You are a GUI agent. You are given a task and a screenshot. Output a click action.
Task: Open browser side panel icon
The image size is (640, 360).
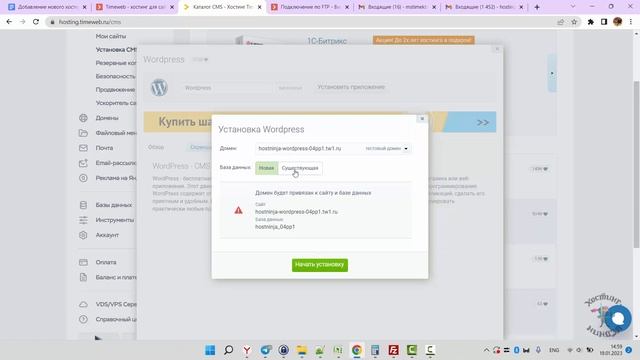pyautogui.click(x=604, y=22)
